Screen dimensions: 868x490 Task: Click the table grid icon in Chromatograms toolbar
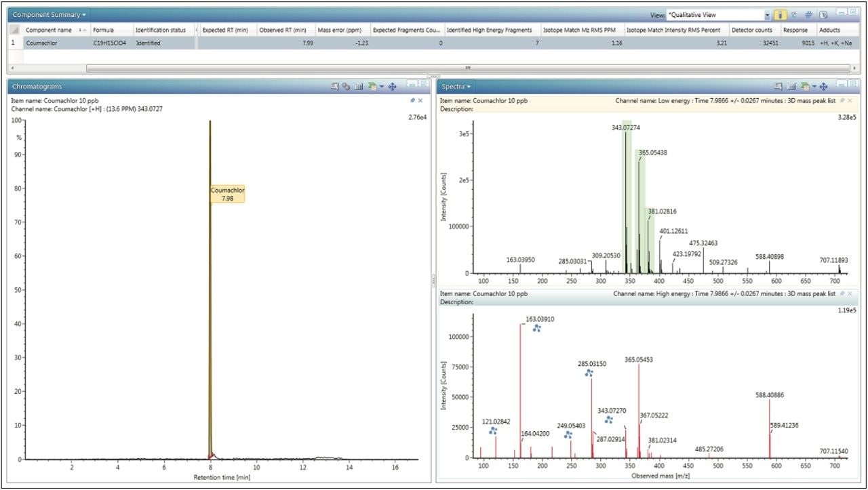coord(359,87)
